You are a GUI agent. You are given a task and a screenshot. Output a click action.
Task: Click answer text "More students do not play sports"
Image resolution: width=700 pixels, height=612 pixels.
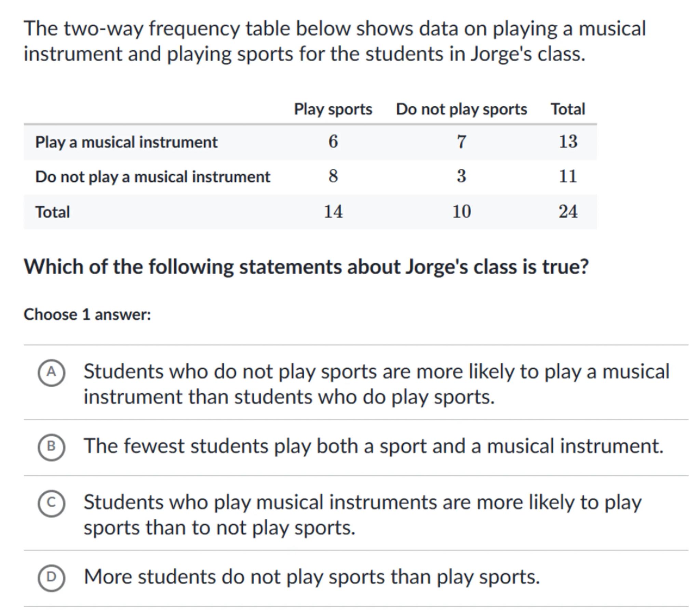click(312, 577)
